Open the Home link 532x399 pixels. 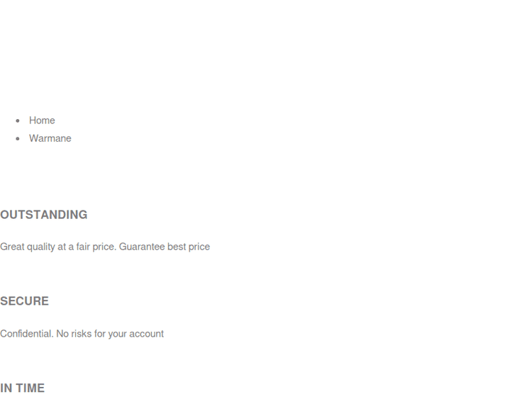tap(42, 120)
